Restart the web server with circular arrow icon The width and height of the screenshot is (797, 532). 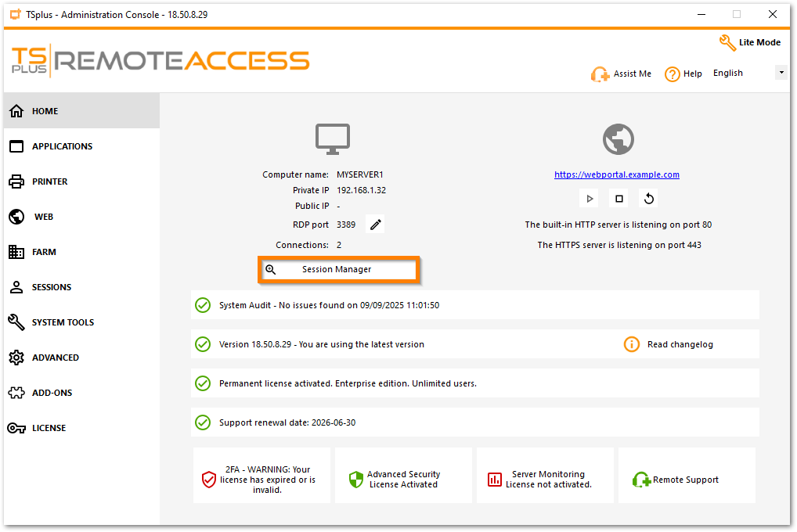tap(648, 199)
